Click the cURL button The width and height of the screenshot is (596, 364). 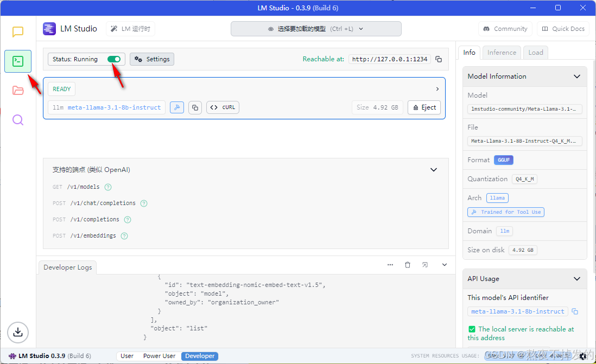pos(223,107)
